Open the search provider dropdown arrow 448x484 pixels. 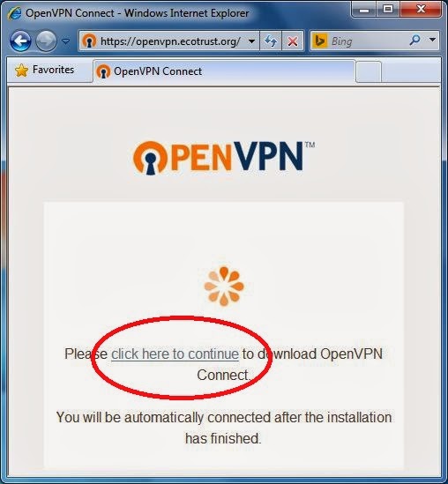pos(432,40)
